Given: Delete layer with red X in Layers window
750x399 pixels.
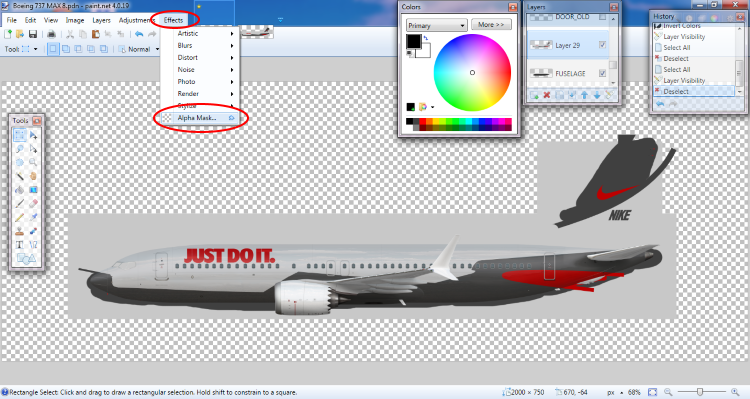Looking at the screenshot, I should click(x=547, y=95).
